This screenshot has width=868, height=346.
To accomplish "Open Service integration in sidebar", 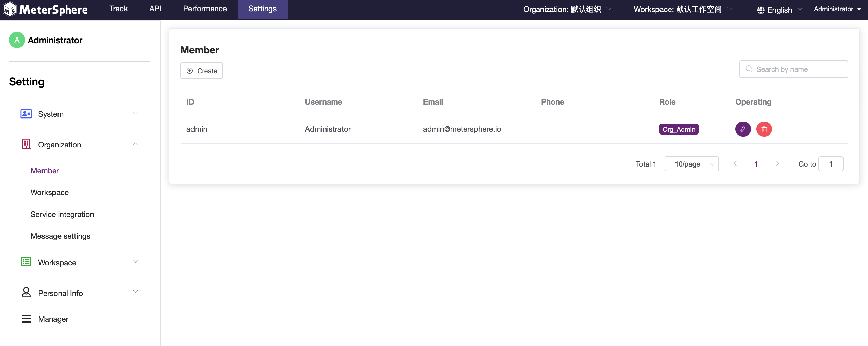I will [x=62, y=214].
